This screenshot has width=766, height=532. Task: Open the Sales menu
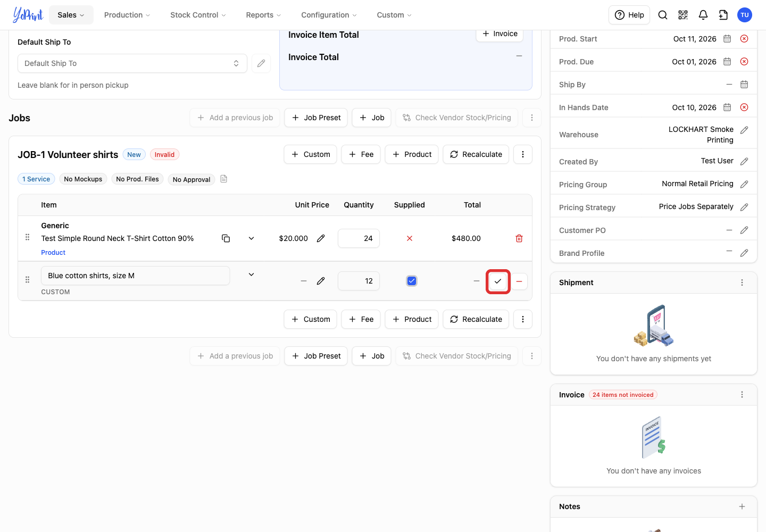tap(71, 15)
